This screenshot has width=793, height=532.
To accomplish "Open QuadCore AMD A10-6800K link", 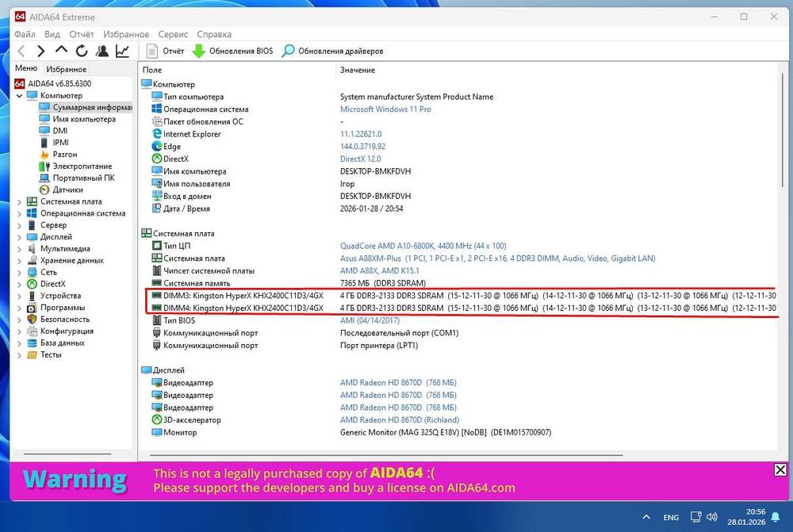I will tap(423, 246).
